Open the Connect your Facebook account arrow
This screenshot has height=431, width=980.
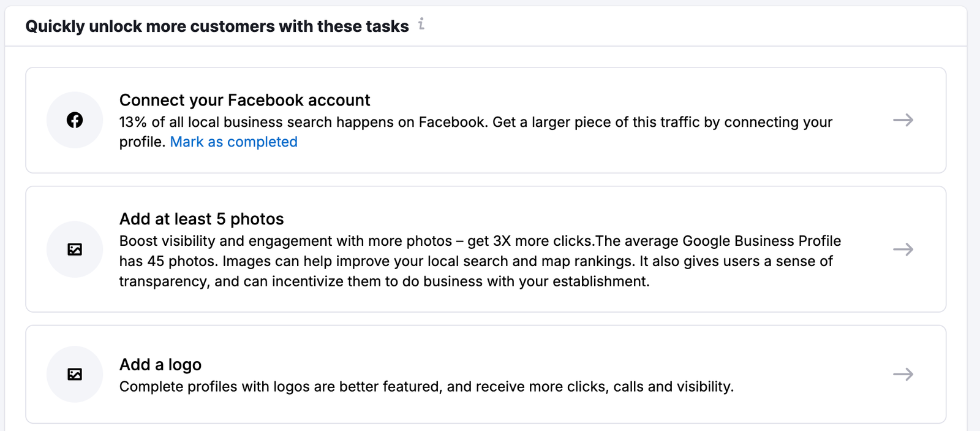(x=903, y=120)
